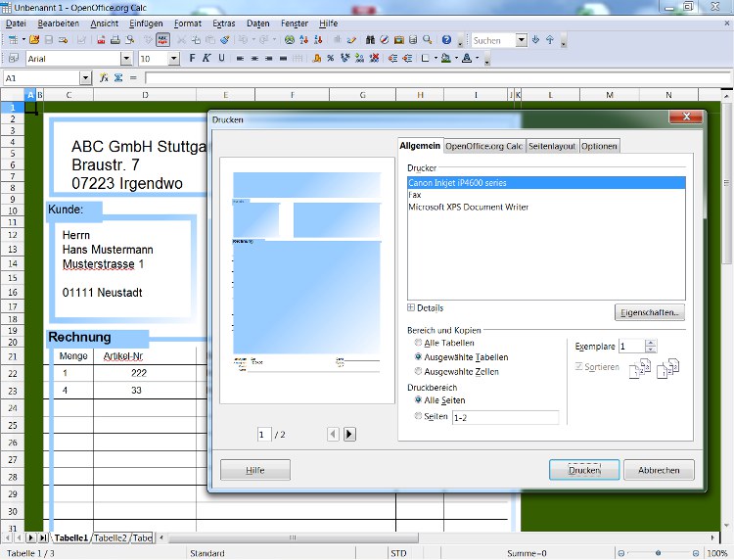
Task: Click the Underline formatting icon
Action: [221, 58]
